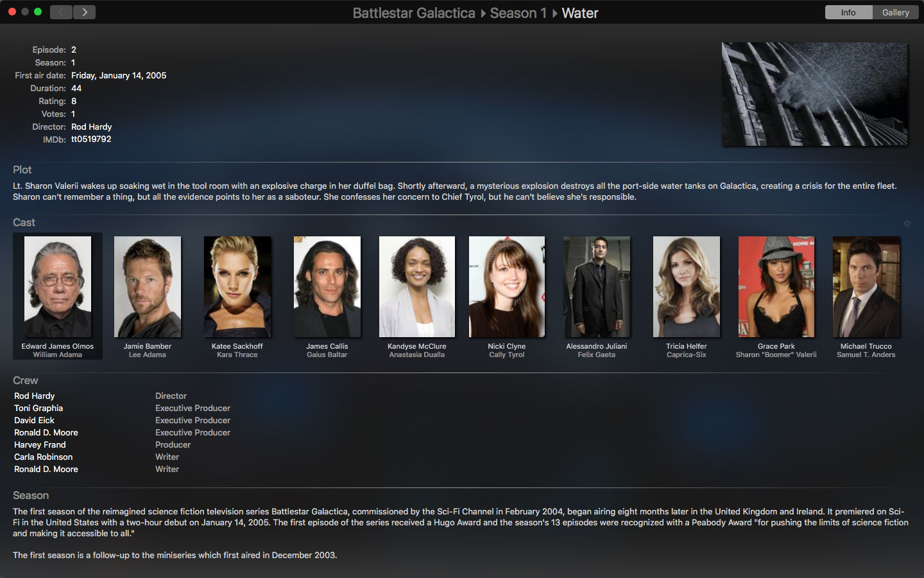Select Nicki Clyne cast photo
Viewport: 924px width, 578px height.
coord(507,286)
